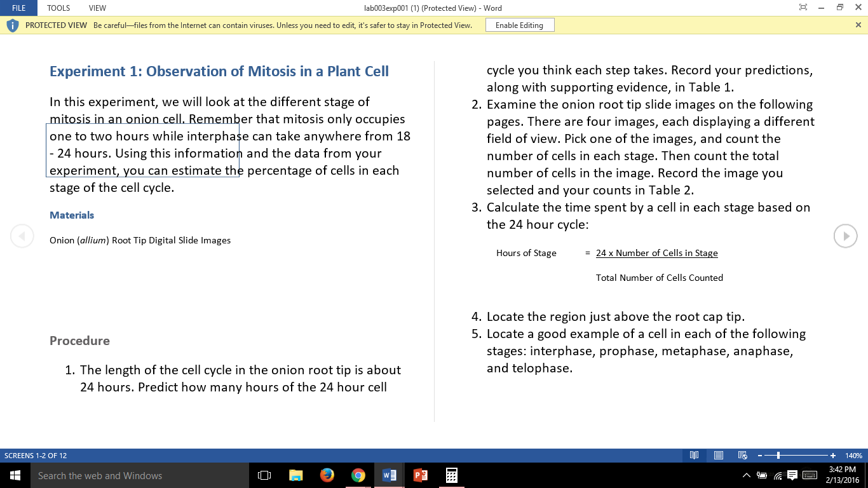The width and height of the screenshot is (868, 488).
Task: Open the touch keyboard tray icon
Action: tap(810, 475)
